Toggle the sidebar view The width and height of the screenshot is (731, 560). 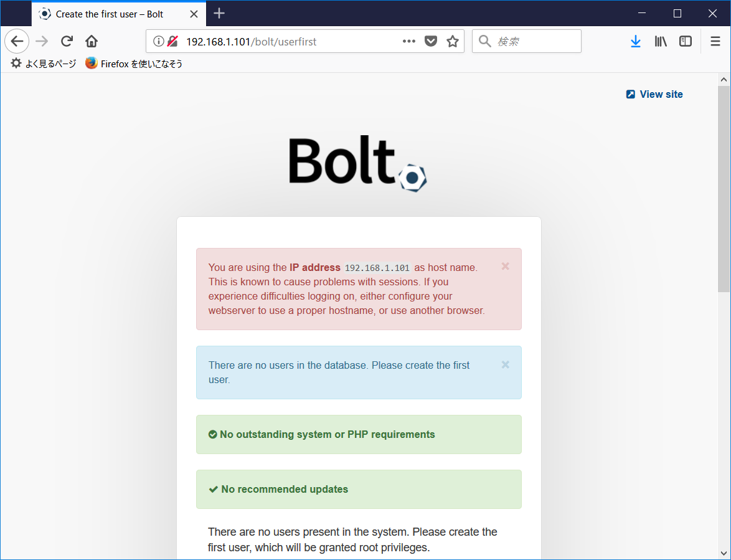(685, 40)
